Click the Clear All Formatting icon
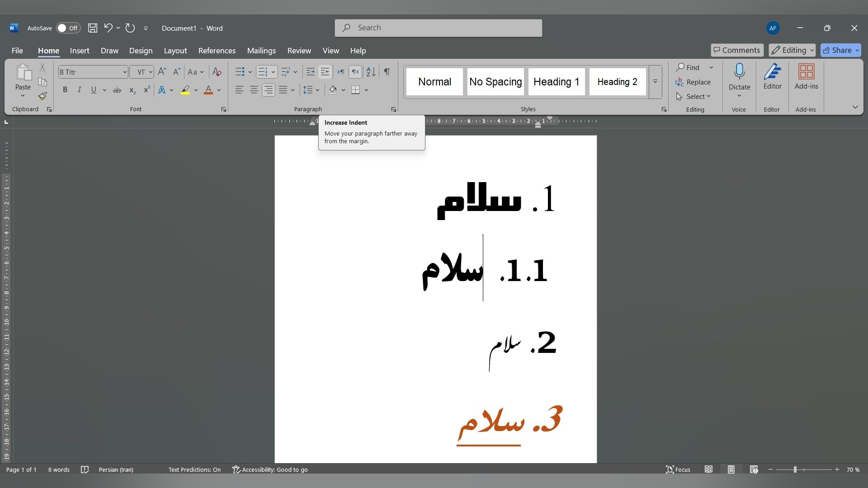Viewport: 868px width, 488px height. coord(217,72)
